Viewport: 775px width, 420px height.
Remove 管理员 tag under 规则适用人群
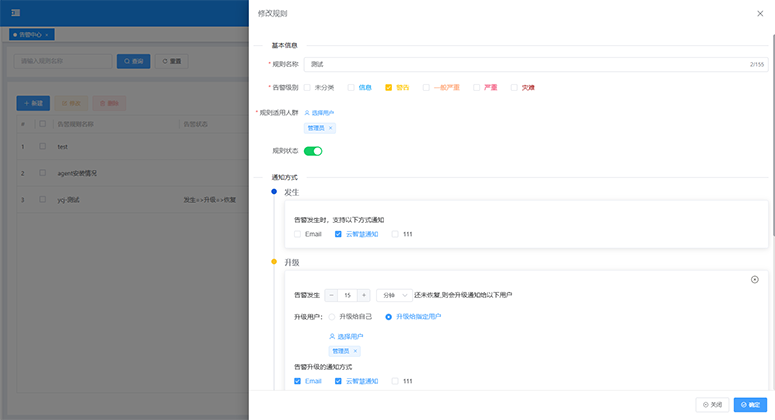click(331, 128)
